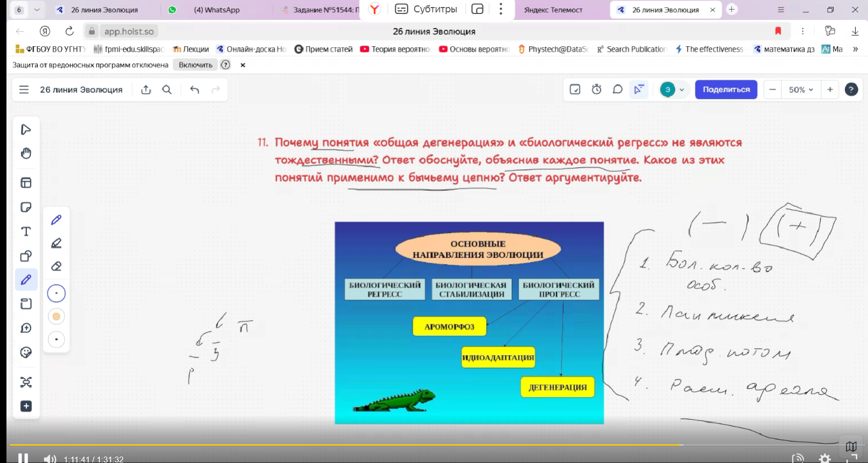868x463 pixels.
Task: Open the sticky note tool
Action: 26,208
